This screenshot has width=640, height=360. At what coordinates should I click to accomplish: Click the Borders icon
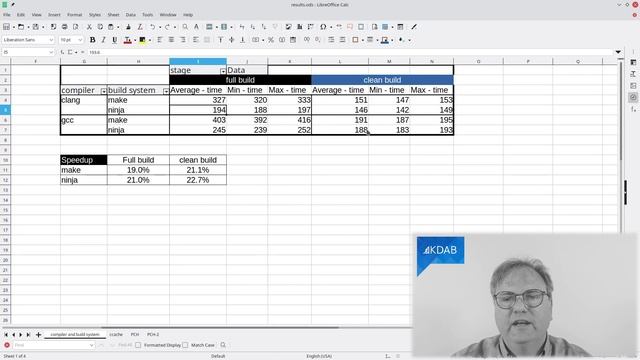[x=355, y=40]
